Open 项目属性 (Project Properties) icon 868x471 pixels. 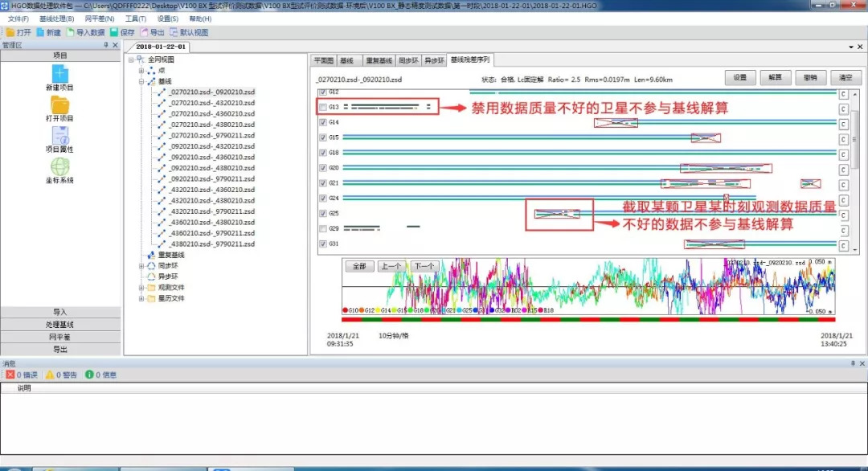tap(59, 135)
